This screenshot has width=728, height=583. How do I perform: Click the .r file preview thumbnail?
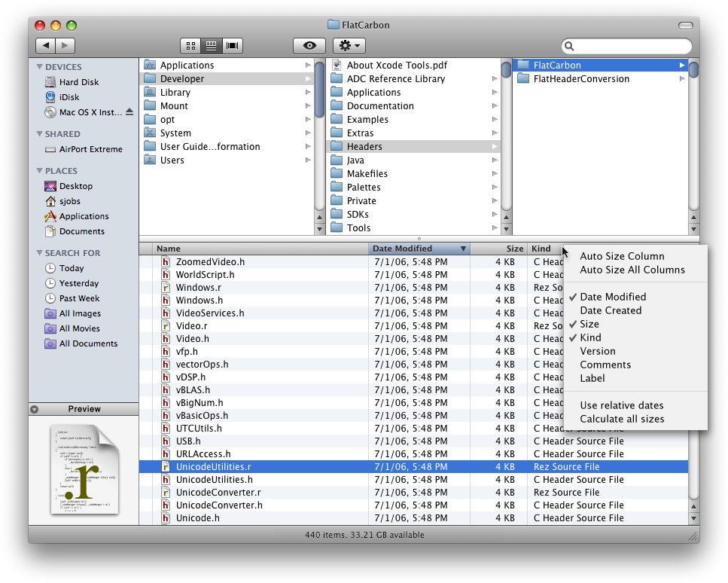pyautogui.click(x=84, y=469)
